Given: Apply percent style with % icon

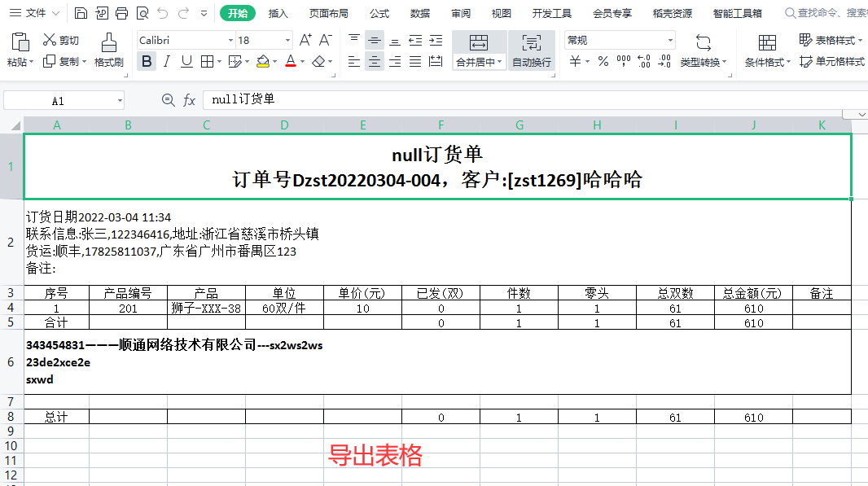Looking at the screenshot, I should pyautogui.click(x=603, y=61).
